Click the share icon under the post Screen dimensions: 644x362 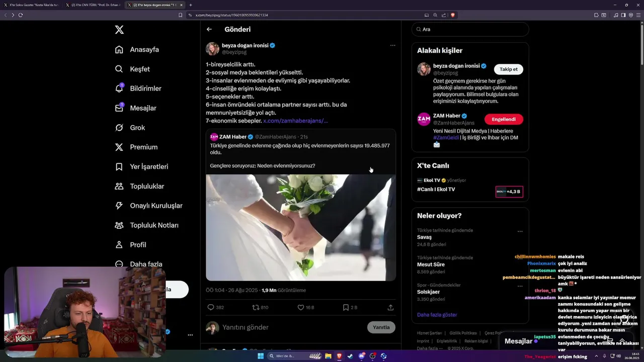390,307
